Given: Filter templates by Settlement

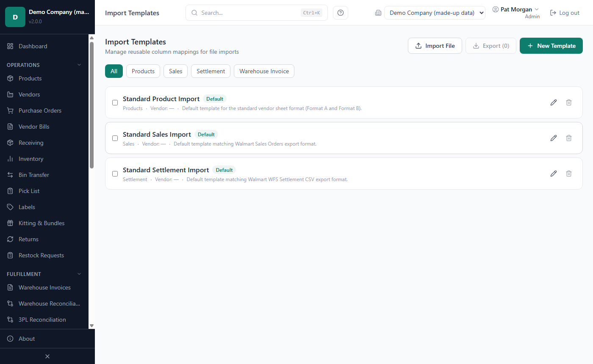Looking at the screenshot, I should pos(211,71).
